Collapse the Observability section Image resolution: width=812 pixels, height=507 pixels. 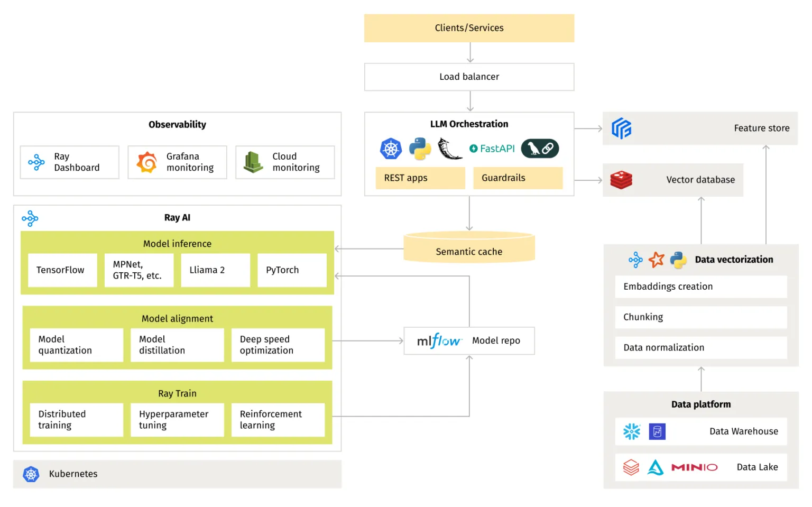click(x=177, y=124)
